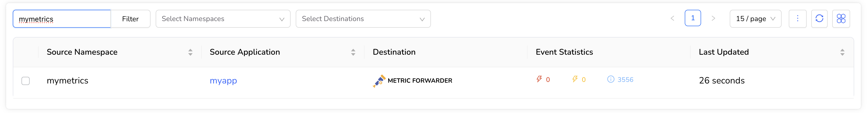The height and width of the screenshot is (113, 868).
Task: Select page 1 in pagination
Action: coord(692,18)
